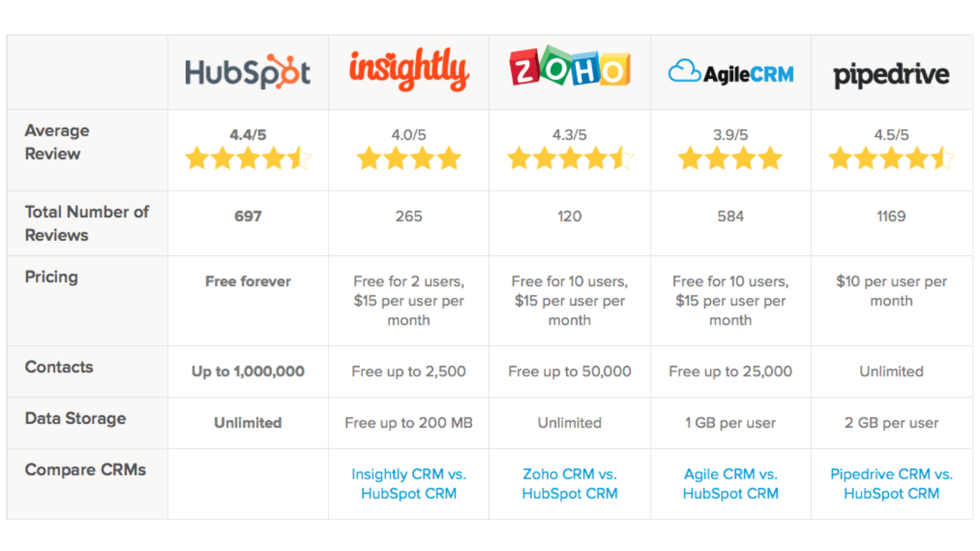Click HubSpot's Free forever pricing cell
This screenshot has width=980, height=551.
248,281
